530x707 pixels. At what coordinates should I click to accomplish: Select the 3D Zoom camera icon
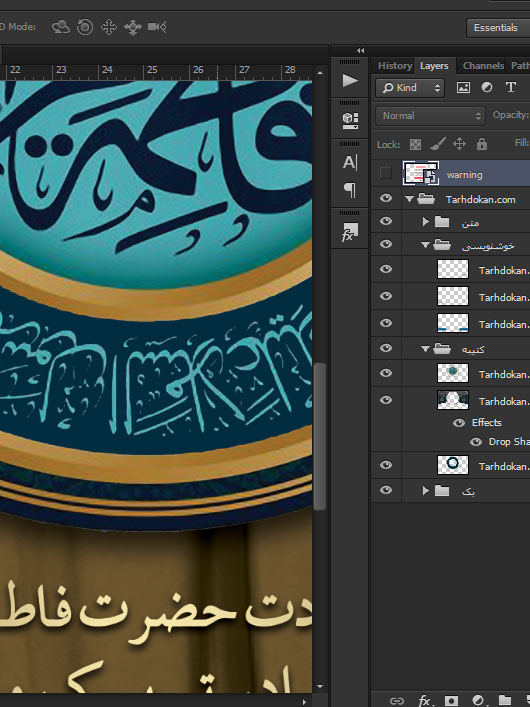[x=157, y=27]
